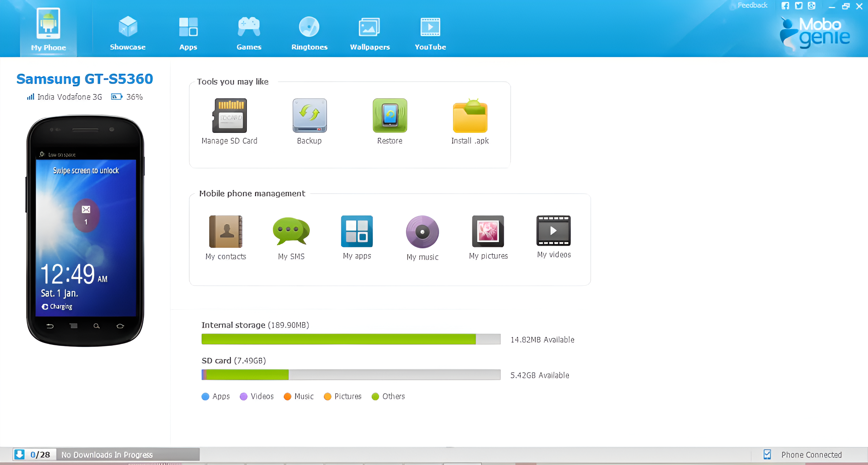Open the Restore tool

pyautogui.click(x=390, y=116)
